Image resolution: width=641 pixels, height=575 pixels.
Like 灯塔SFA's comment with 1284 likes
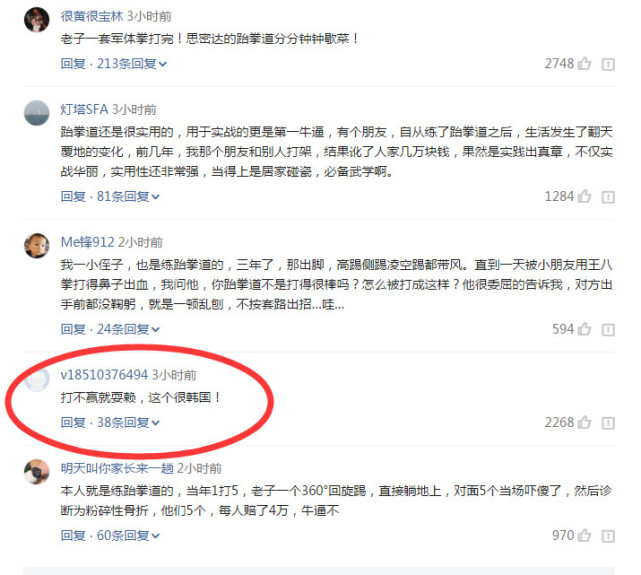pos(584,196)
